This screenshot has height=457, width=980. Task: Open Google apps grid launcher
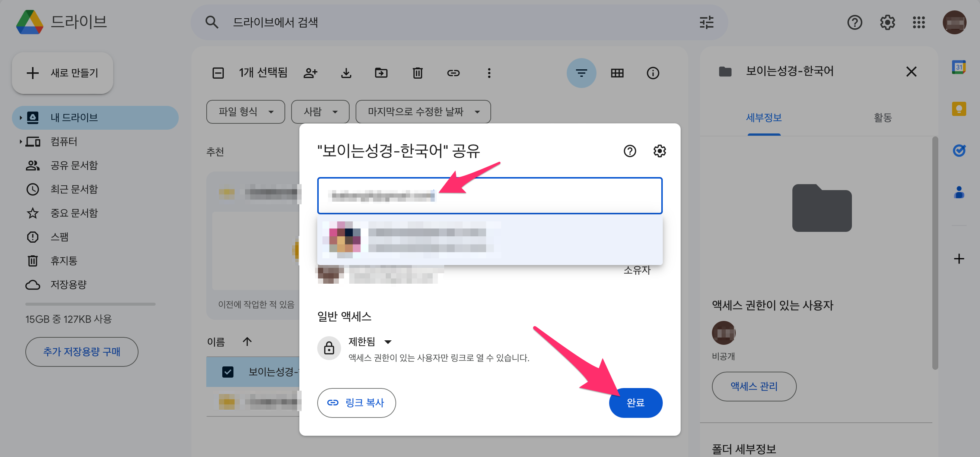coord(918,22)
